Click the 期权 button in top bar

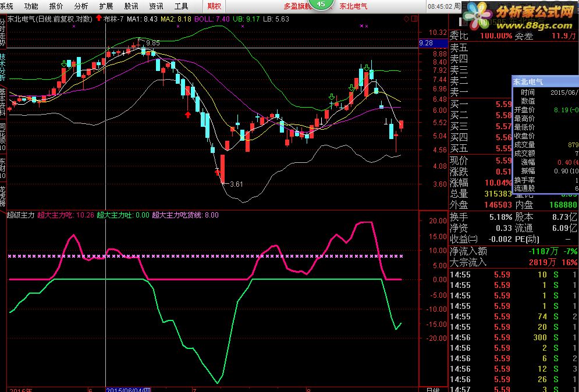coord(214,6)
